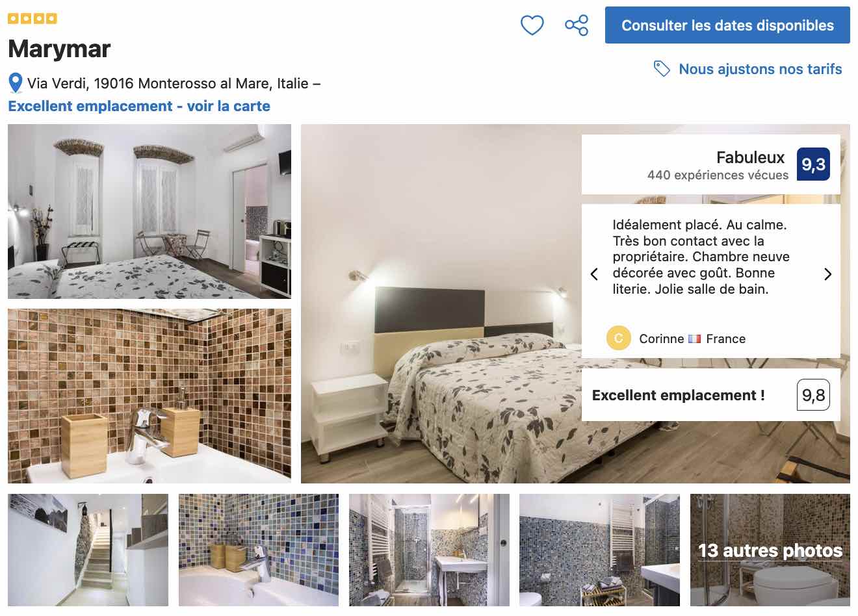Open the staircase hallway photo thumbnail
Image resolution: width=858 pixels, height=616 pixels.
88,550
